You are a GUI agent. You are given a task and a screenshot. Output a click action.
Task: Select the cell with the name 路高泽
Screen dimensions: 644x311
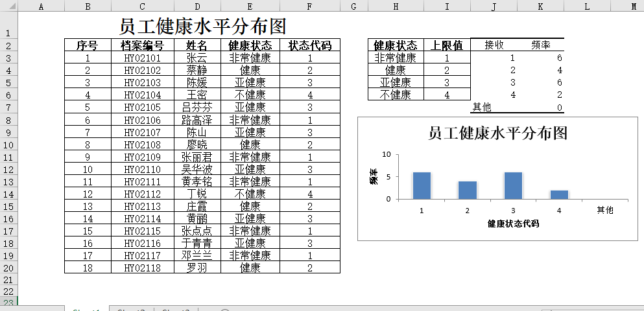pyautogui.click(x=197, y=120)
